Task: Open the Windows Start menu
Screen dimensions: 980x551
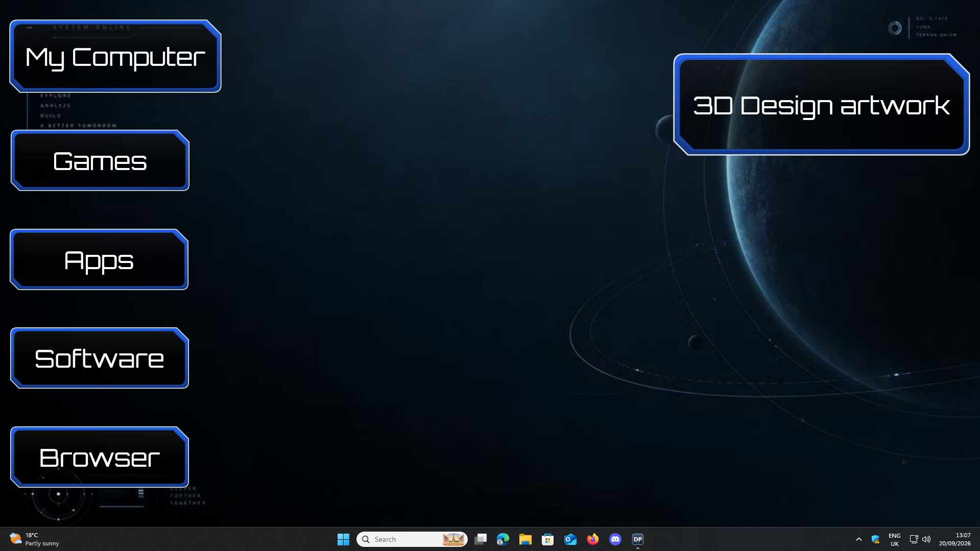Action: (x=343, y=539)
